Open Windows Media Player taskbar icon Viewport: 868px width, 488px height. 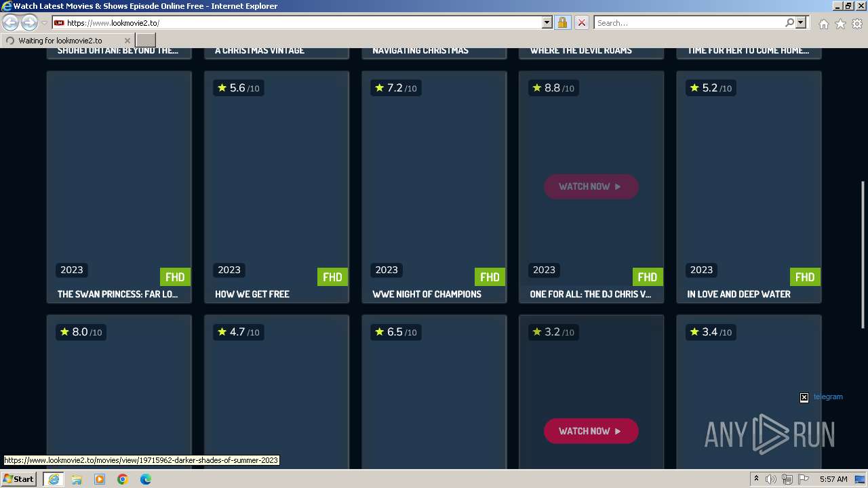pos(100,479)
